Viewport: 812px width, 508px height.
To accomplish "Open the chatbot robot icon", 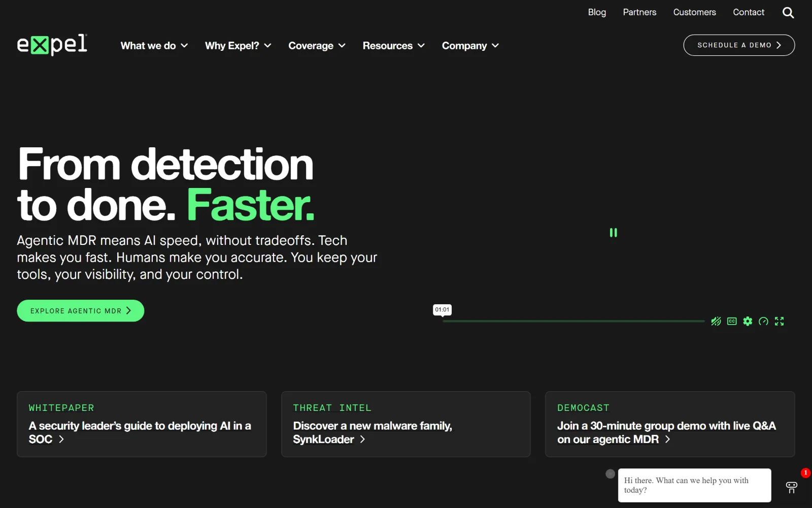I will click(792, 487).
